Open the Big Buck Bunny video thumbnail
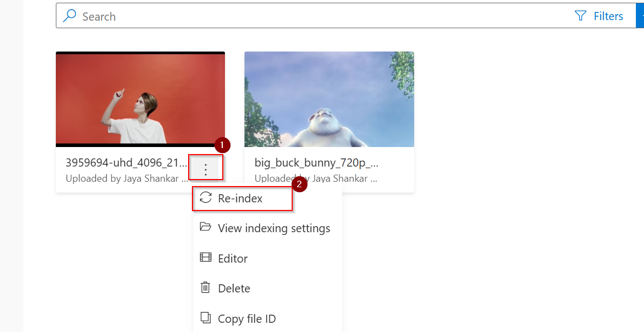644x332 pixels. coord(329,99)
